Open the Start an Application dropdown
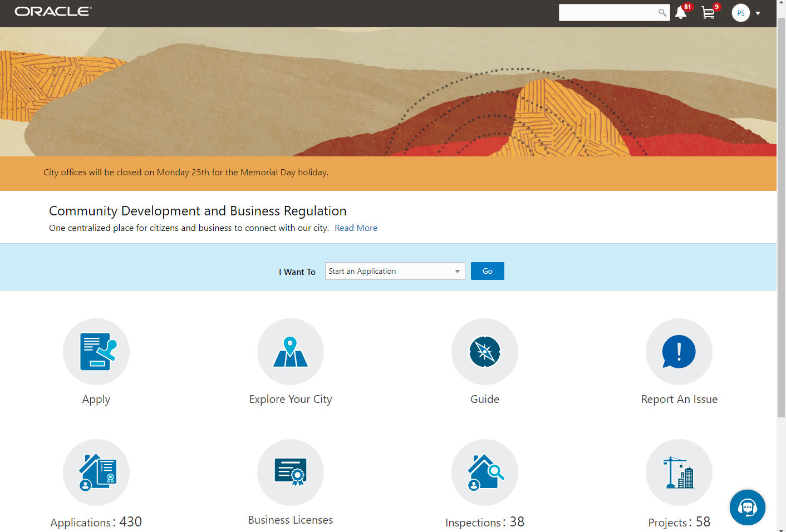 click(x=395, y=271)
